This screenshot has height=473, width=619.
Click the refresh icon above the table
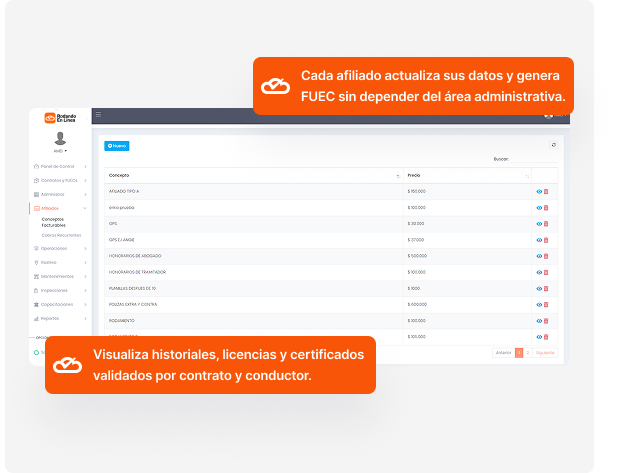pos(553,145)
